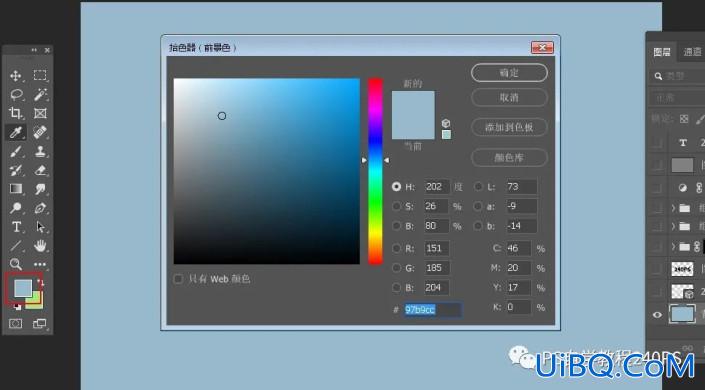Image resolution: width=705 pixels, height=390 pixels.
Task: Select the History Brush tool
Action: click(16, 170)
